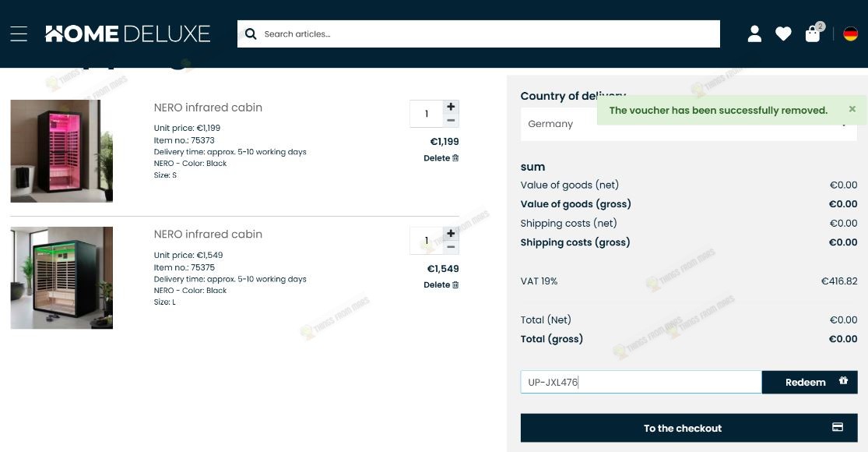The image size is (868, 452).
Task: Open the hamburger navigation menu
Action: pyautogui.click(x=19, y=34)
